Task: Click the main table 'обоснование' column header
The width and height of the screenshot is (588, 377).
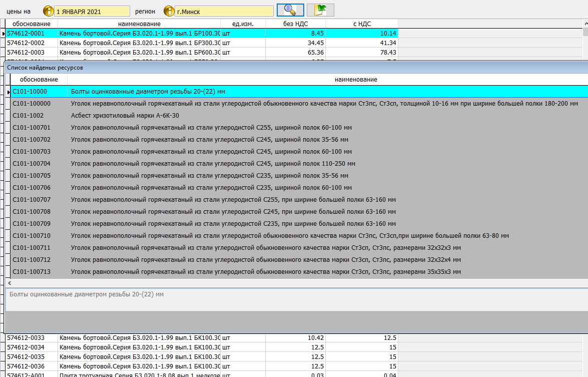Action: 32,24
